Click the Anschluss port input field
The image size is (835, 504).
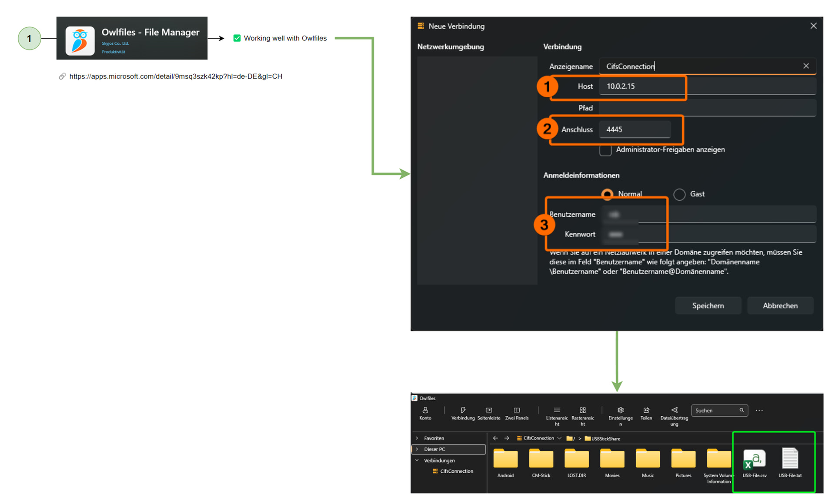[635, 129]
